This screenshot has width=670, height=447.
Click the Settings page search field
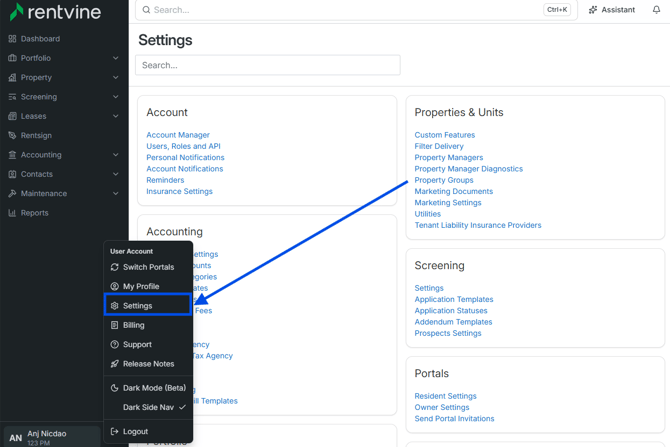tap(268, 65)
